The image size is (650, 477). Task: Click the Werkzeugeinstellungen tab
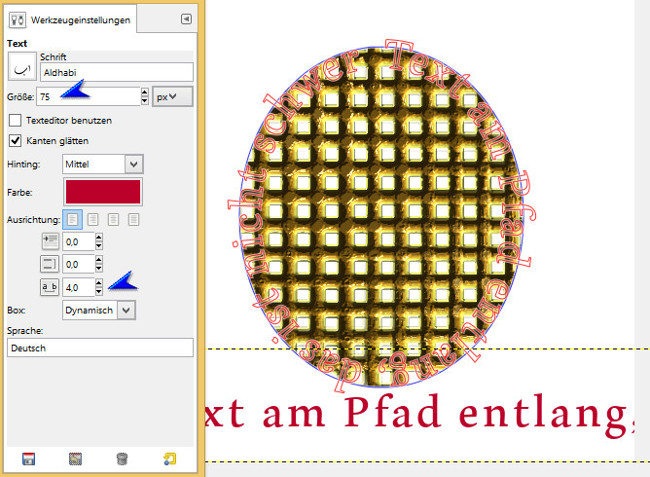click(71, 19)
